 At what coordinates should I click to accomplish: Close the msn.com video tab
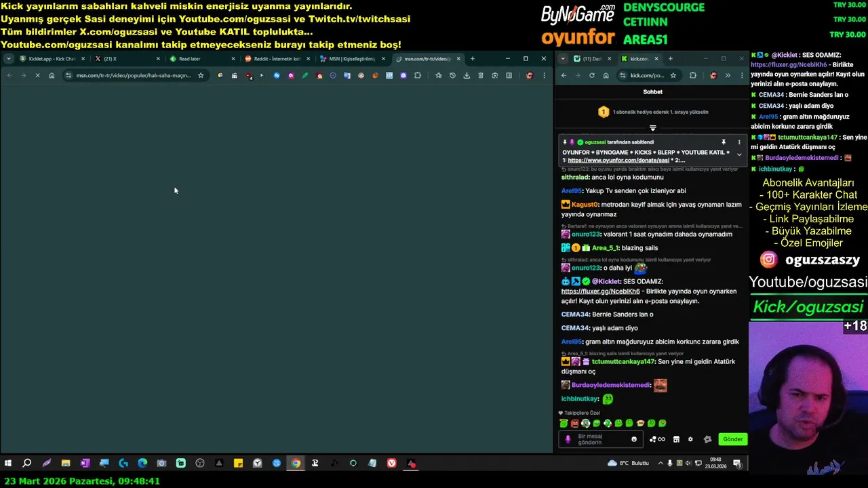[x=458, y=59]
